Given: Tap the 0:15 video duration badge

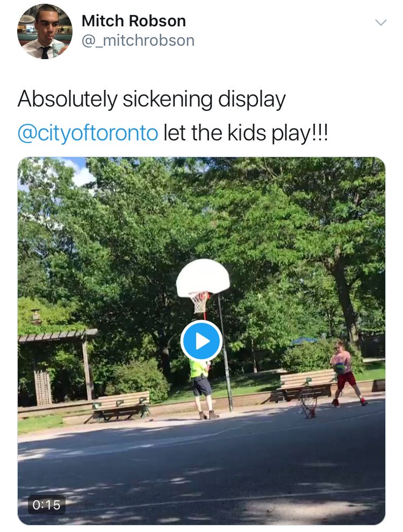Looking at the screenshot, I should pos(46,505).
